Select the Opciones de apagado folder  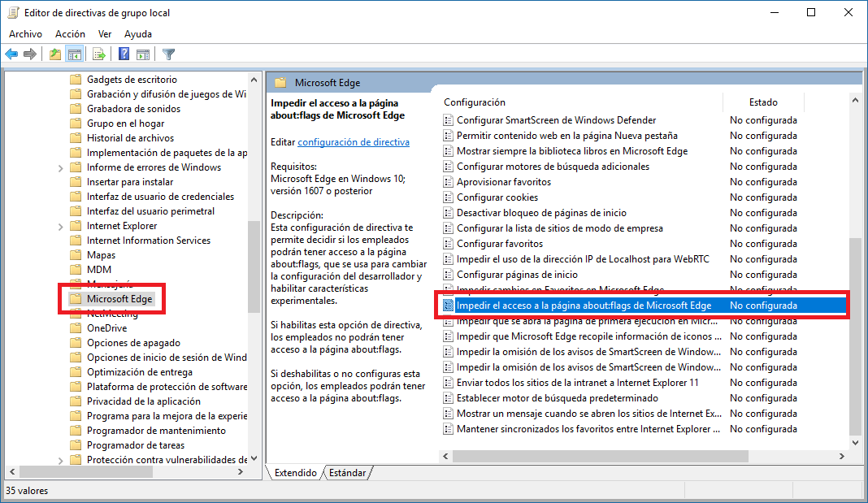pos(133,343)
